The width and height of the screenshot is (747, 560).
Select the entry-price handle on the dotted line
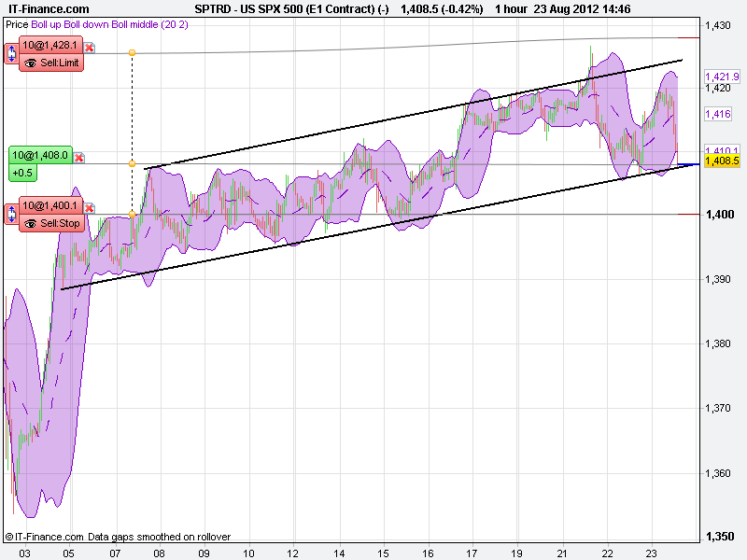click(132, 164)
